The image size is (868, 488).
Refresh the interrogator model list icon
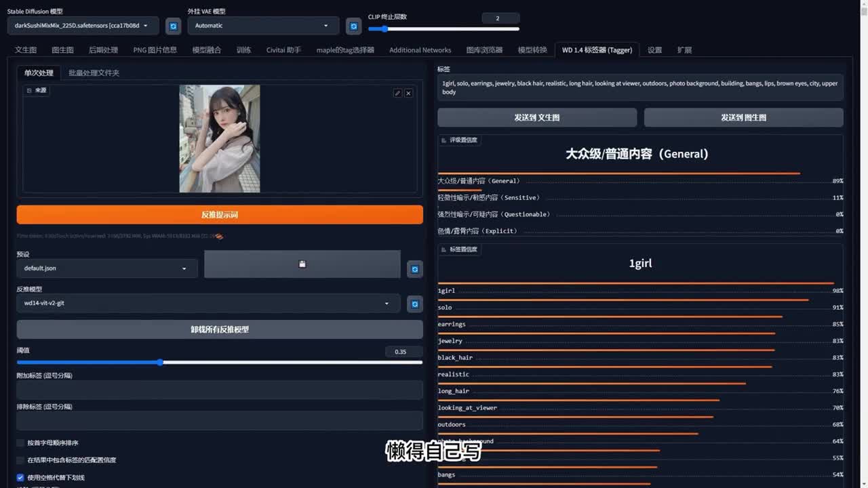415,304
